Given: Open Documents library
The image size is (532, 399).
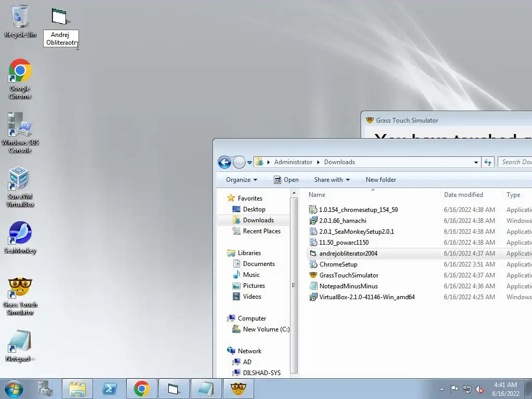Looking at the screenshot, I should click(x=259, y=263).
